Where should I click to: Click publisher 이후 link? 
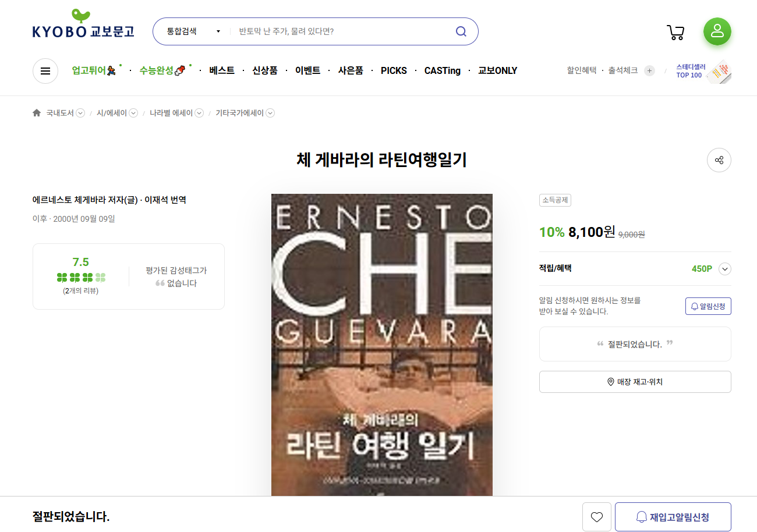(39, 219)
